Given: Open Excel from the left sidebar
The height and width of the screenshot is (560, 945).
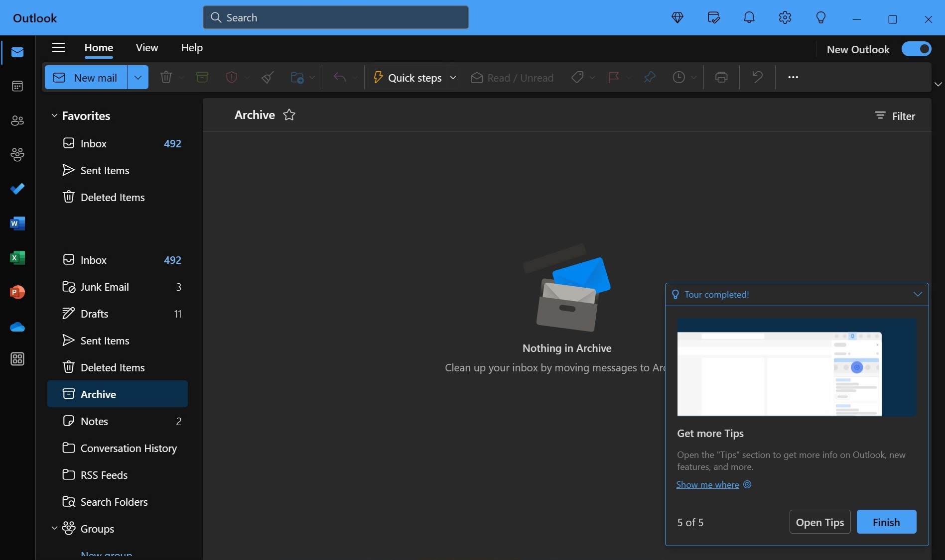Looking at the screenshot, I should 17,258.
